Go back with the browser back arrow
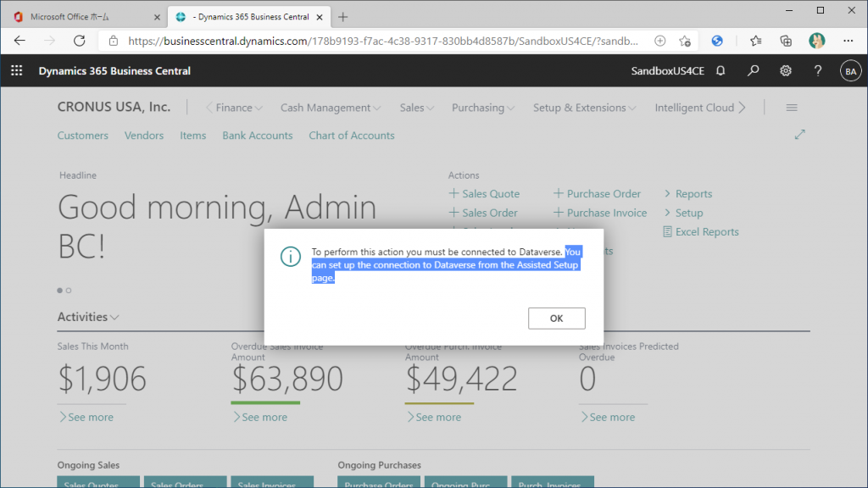This screenshot has width=868, height=488. 19,41
